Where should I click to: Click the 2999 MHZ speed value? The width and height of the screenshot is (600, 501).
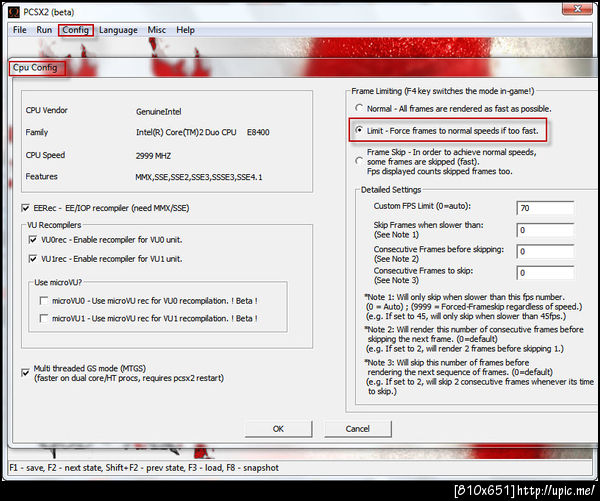(x=153, y=156)
